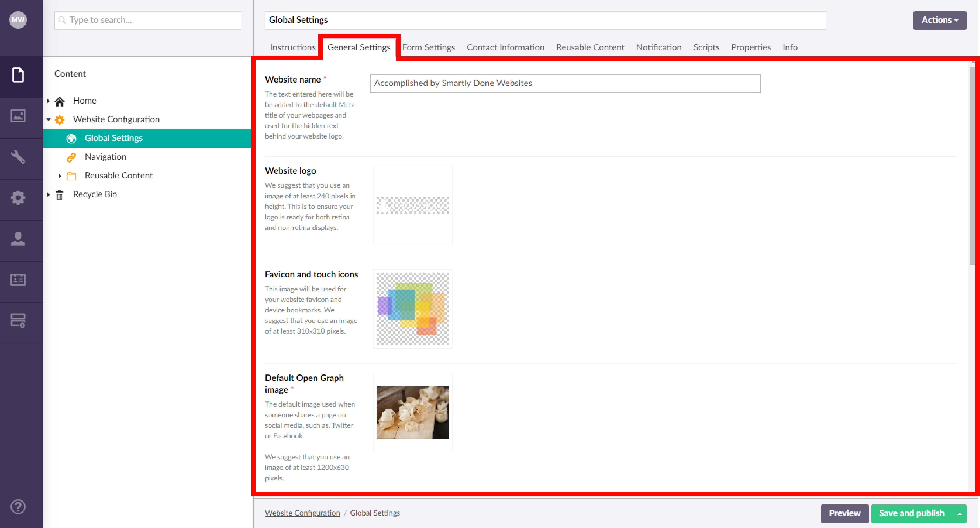Expand the Home tree node arrow
Image resolution: width=980 pixels, height=528 pixels.
coord(48,101)
